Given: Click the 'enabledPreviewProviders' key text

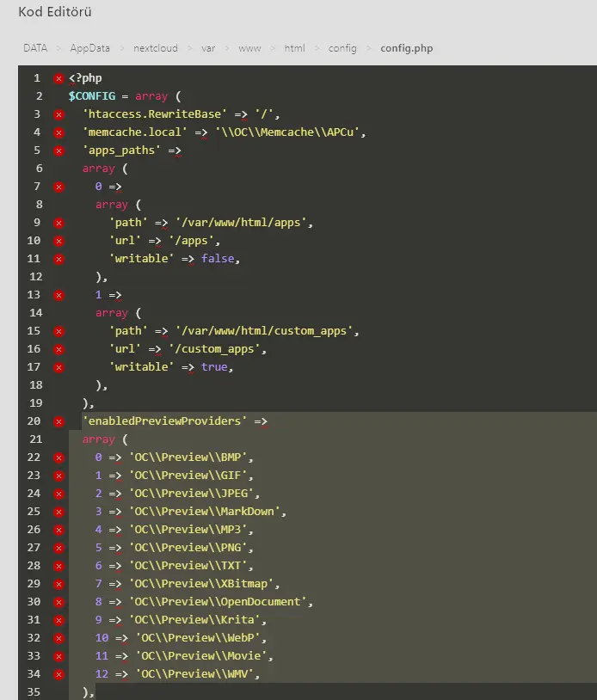Looking at the screenshot, I should point(164,421).
